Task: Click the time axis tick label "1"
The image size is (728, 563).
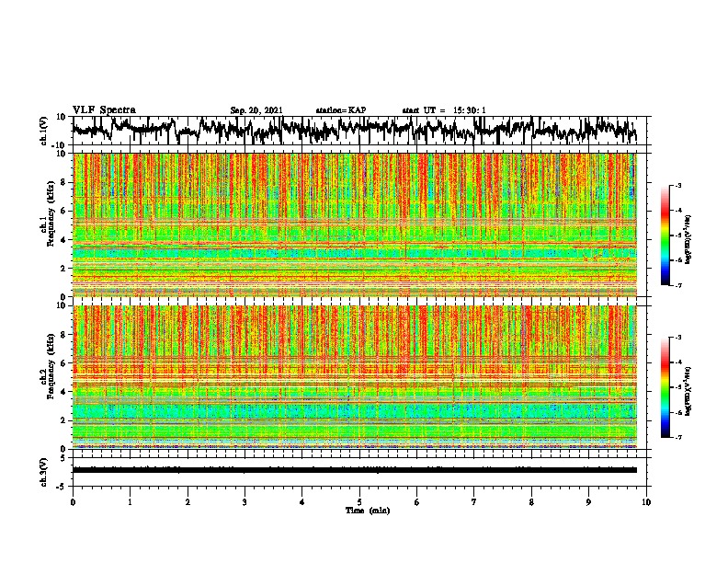Action: click(x=130, y=502)
